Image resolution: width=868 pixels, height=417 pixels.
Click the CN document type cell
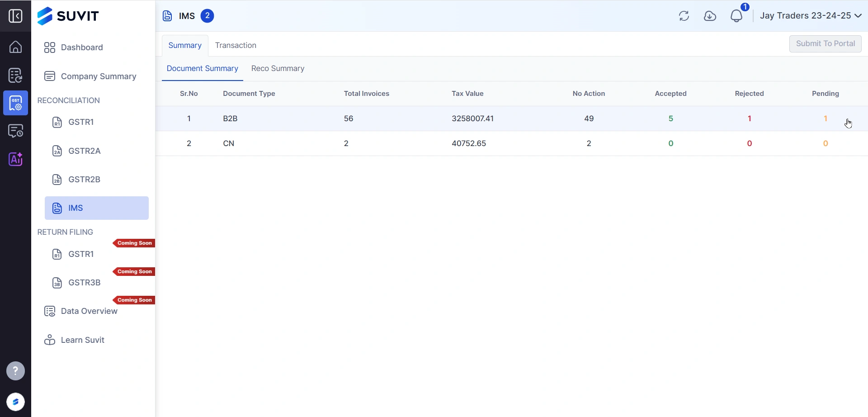[229, 143]
